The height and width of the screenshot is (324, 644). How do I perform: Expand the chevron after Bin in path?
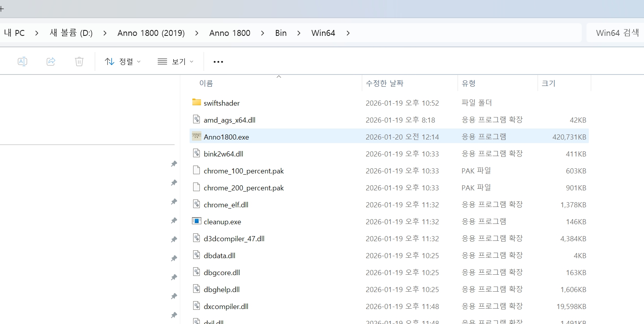[x=299, y=33]
